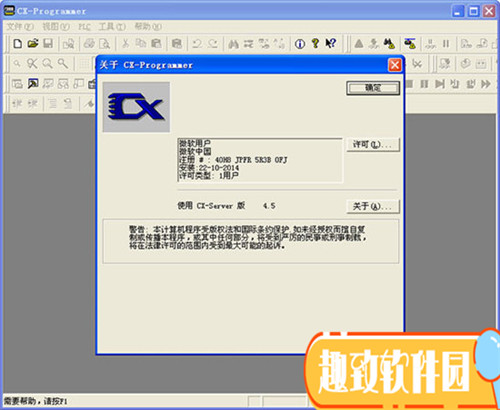500x410 pixels.
Task: Click the '微软中国' company line
Action: tap(195, 152)
